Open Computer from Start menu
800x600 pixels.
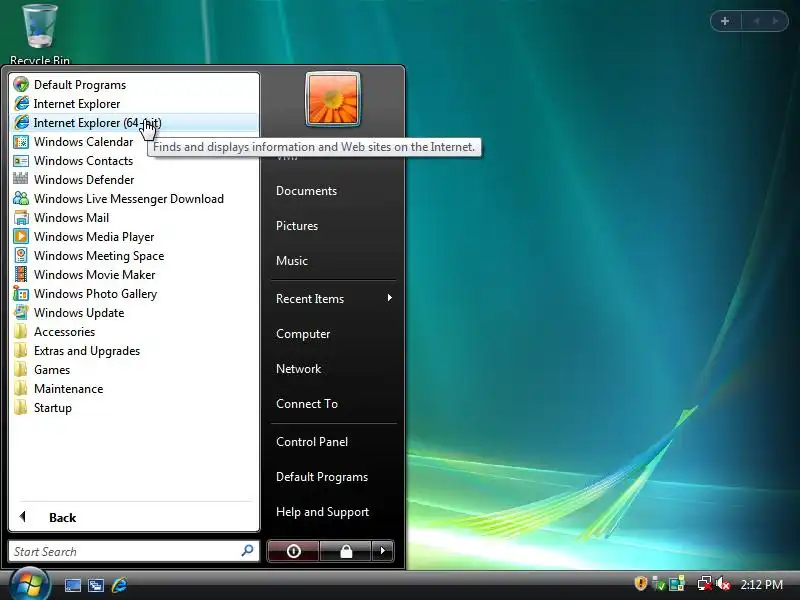point(303,334)
